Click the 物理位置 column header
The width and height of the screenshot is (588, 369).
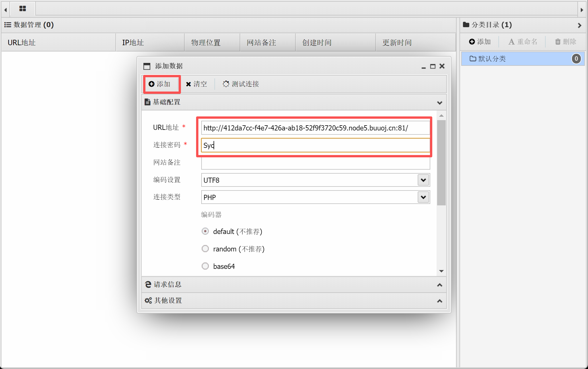click(212, 43)
